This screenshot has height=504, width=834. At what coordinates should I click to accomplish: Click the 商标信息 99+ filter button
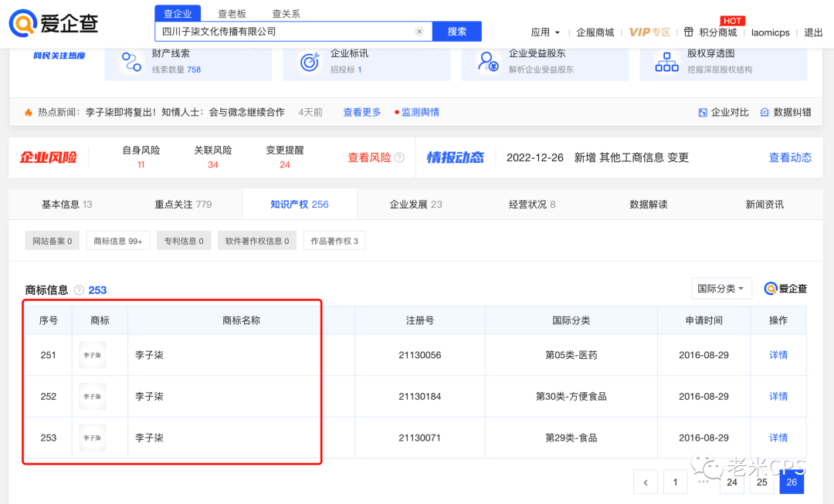(118, 241)
